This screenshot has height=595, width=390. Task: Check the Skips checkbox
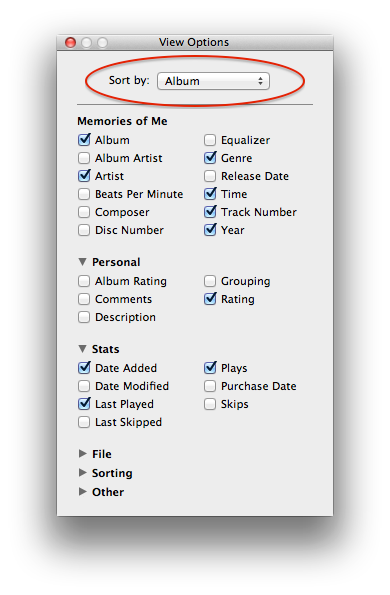(210, 404)
